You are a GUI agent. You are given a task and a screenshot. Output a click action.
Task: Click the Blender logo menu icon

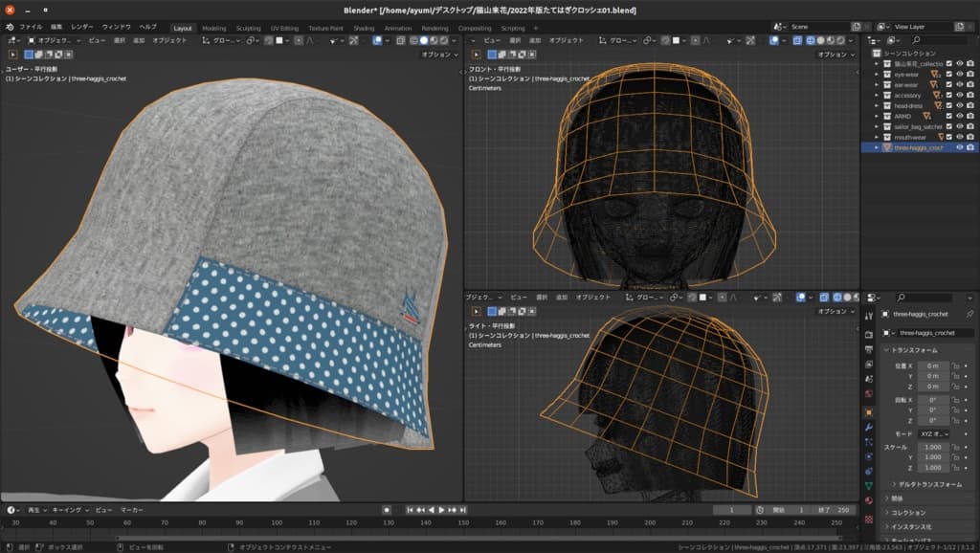click(x=9, y=28)
